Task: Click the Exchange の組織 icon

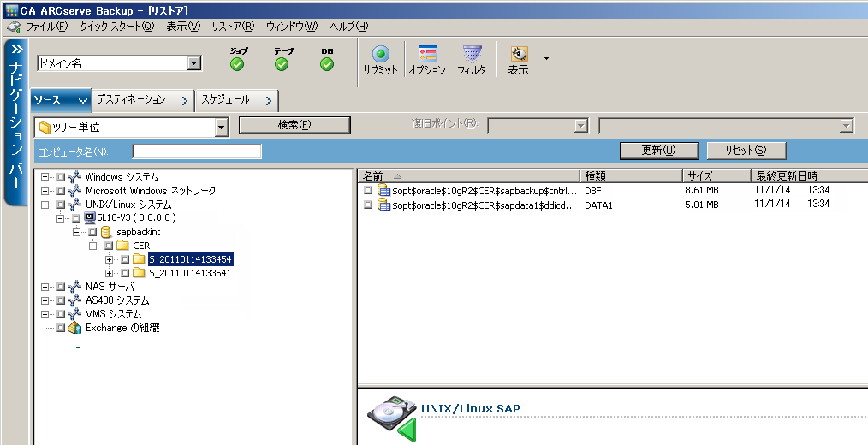Action: tap(74, 328)
